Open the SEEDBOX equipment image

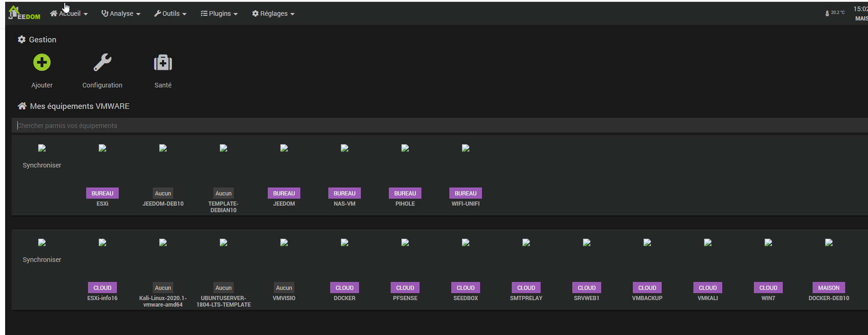click(x=466, y=243)
